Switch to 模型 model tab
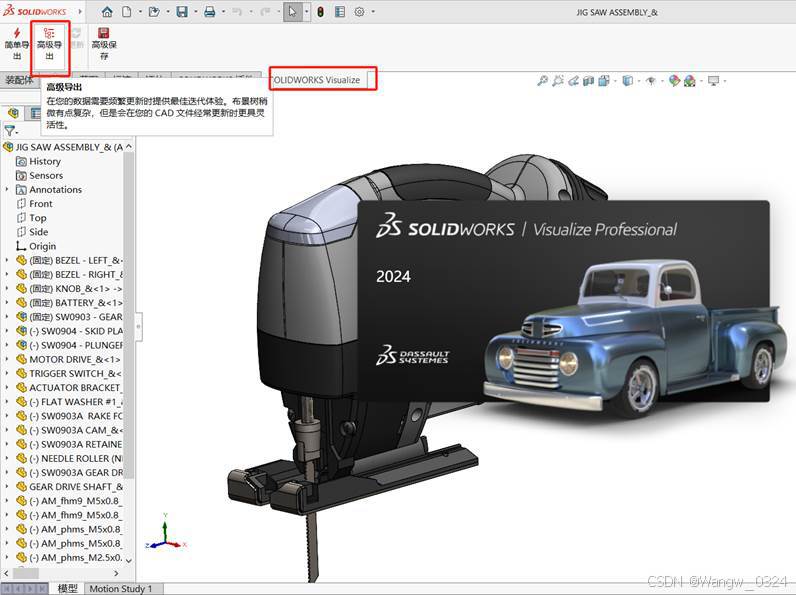 [x=68, y=588]
